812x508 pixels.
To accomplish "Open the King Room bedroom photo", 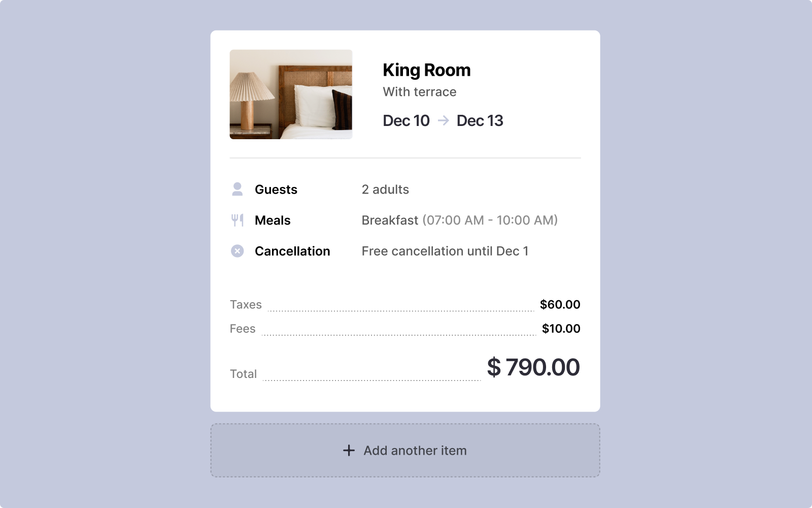I will point(291,94).
